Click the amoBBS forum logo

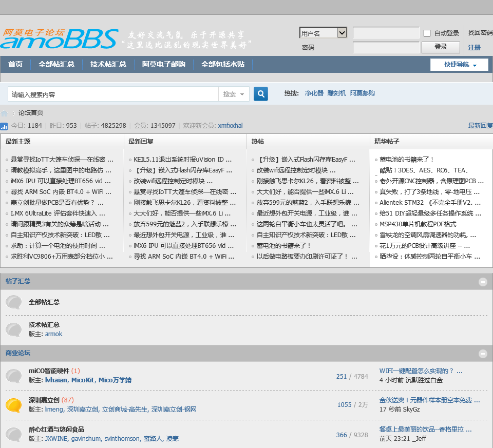pos(60,38)
